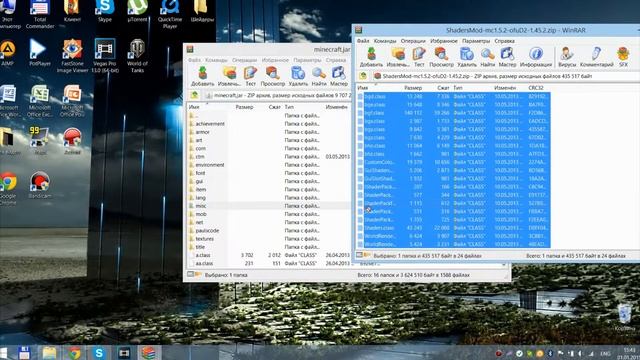Open the Recycle Bin on desktop
640x360 pixels.
pyautogui.click(x=624, y=317)
